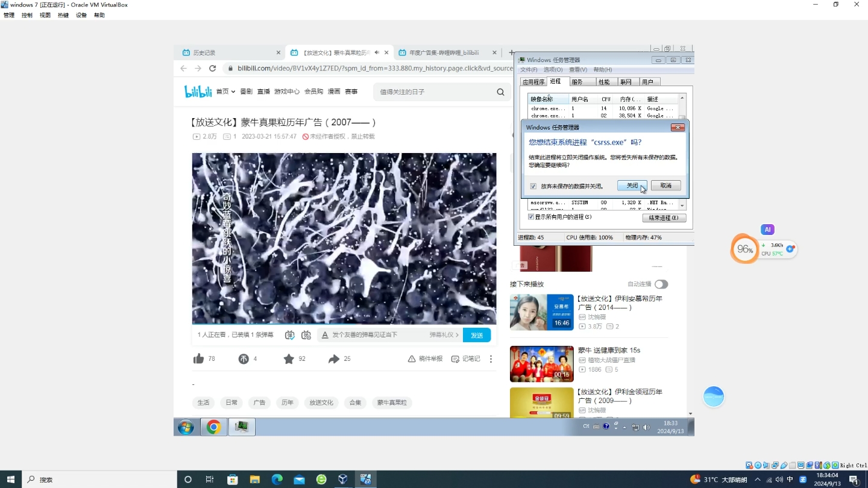The width and height of the screenshot is (868, 488).
Task: Expand the host system tray overflow chevron
Action: click(758, 480)
